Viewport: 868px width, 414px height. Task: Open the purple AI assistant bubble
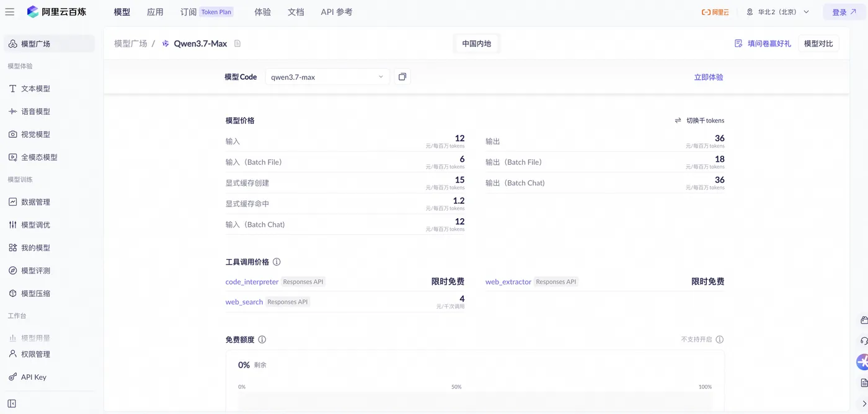(862, 362)
